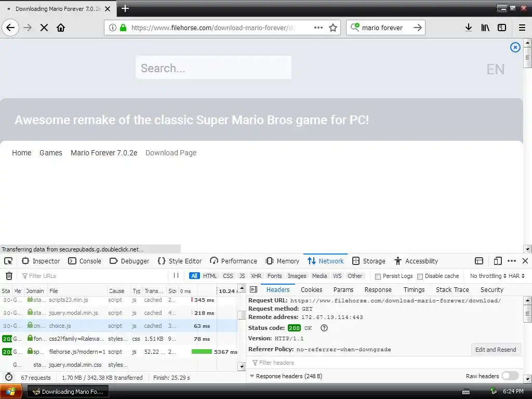Filter requests by HTML
This screenshot has width=532, height=399.
click(x=210, y=276)
